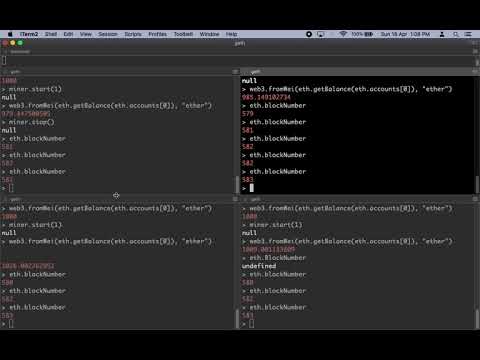Click the prompt cursor in the lower-right pane
Image resolution: width=480 pixels, height=360 pixels.
click(x=252, y=323)
